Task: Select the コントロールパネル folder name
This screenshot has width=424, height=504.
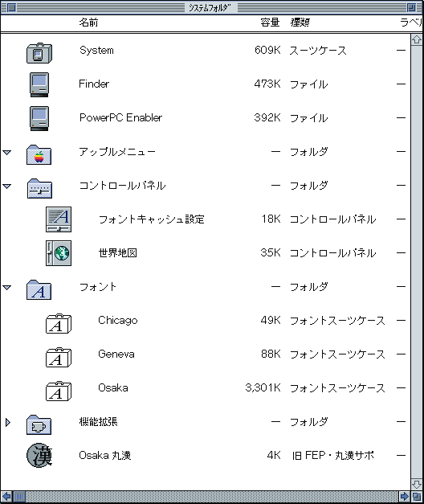Action: [x=122, y=186]
